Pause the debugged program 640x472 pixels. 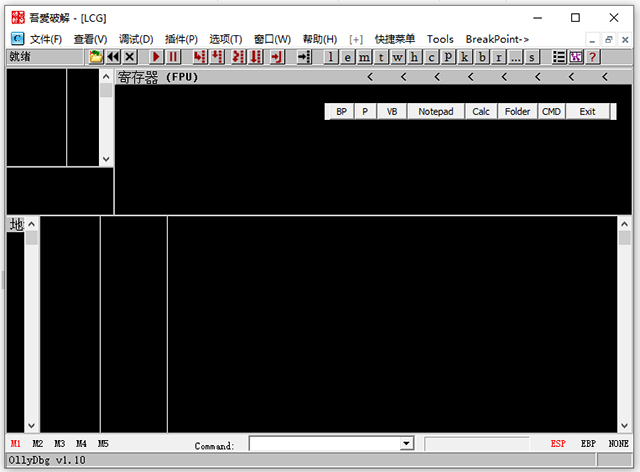(x=174, y=57)
